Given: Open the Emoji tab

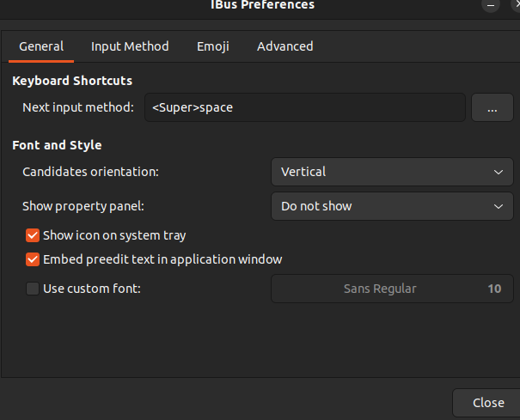Looking at the screenshot, I should [x=213, y=46].
